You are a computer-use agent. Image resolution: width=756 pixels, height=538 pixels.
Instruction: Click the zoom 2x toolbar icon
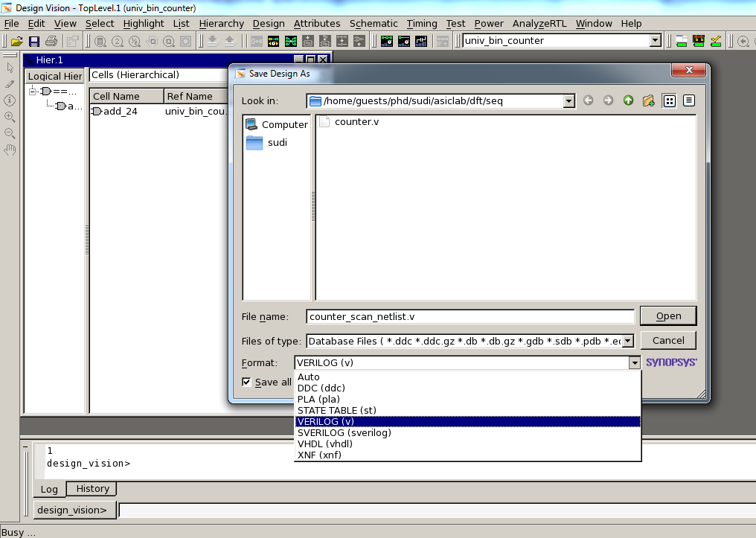tap(117, 42)
